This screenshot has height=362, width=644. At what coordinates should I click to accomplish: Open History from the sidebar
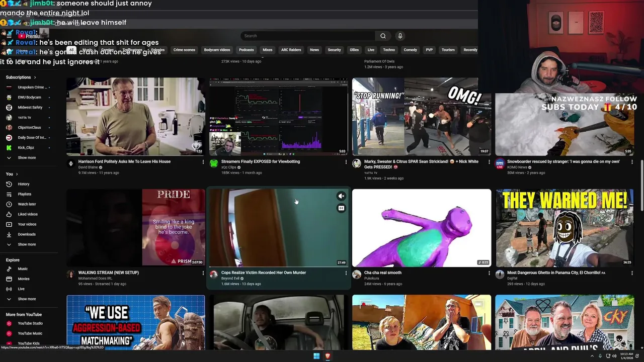24,184
